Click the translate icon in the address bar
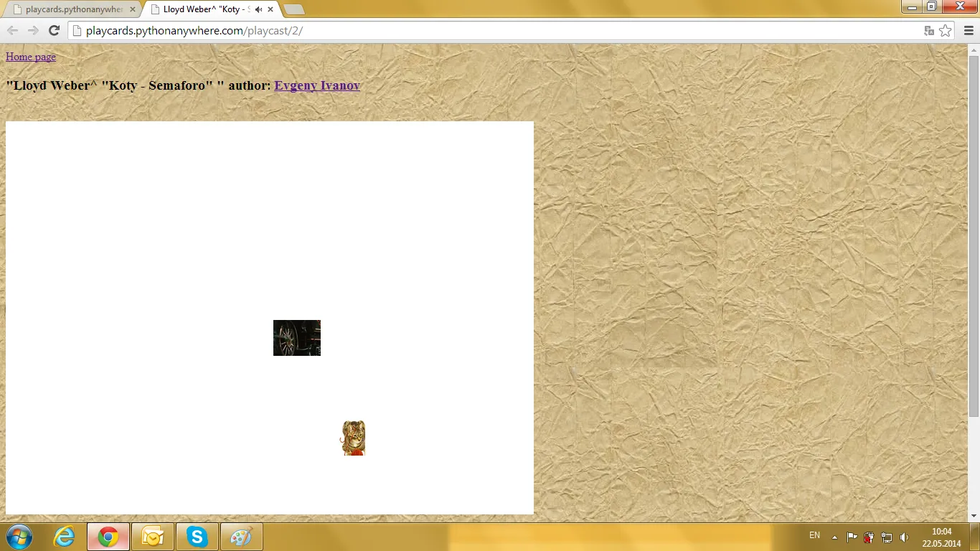Image resolution: width=980 pixels, height=551 pixels. tap(929, 30)
